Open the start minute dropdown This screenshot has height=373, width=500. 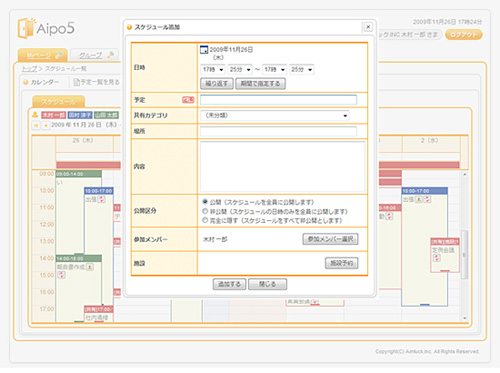[x=240, y=69]
